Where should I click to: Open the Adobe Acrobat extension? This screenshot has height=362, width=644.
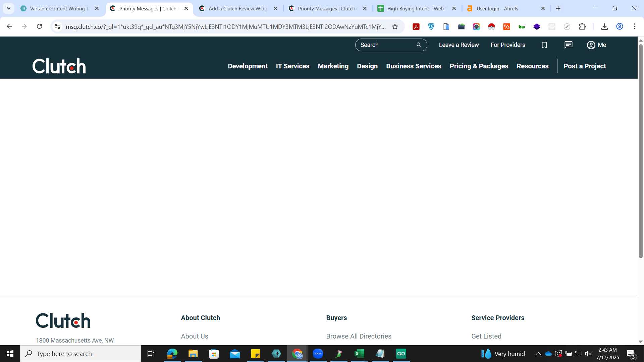(416, 26)
